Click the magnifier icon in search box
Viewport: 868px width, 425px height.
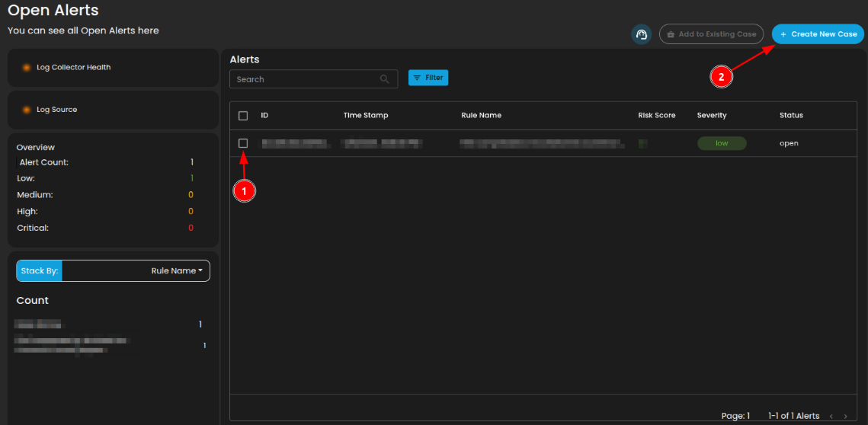click(385, 79)
